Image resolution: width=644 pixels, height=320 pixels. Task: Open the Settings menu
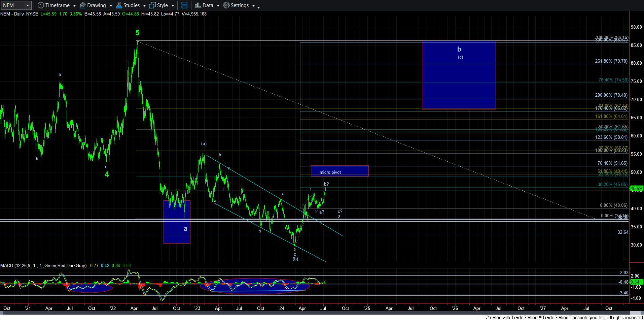[240, 5]
